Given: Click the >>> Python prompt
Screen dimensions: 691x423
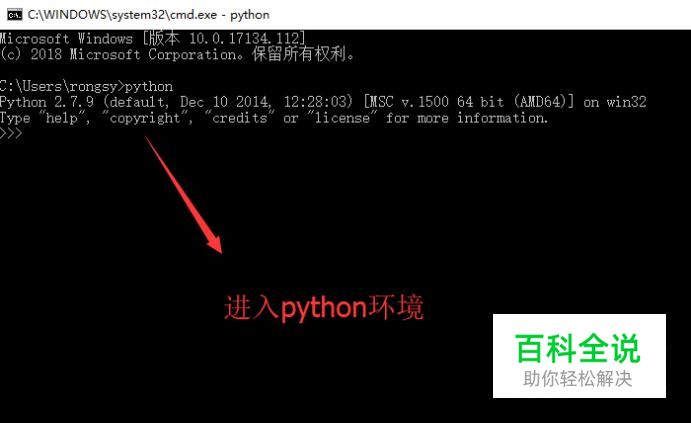Looking at the screenshot, I should point(11,133).
